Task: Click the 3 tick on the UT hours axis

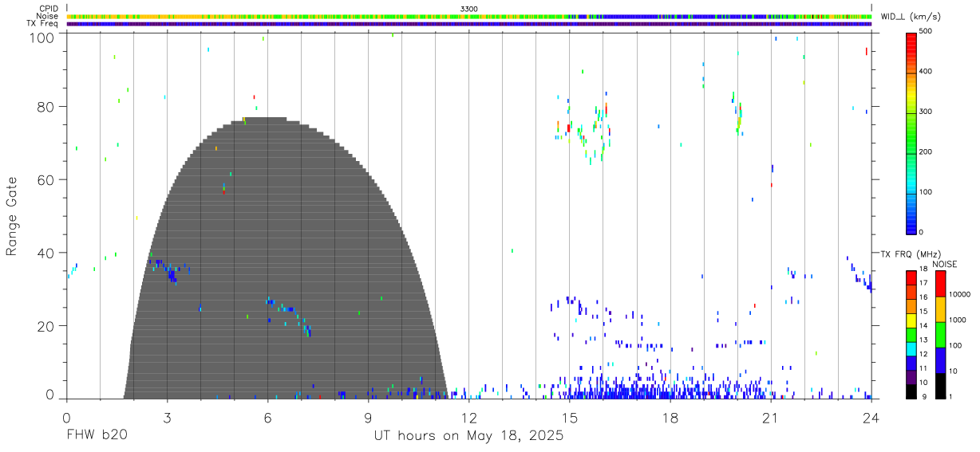Action: (167, 417)
